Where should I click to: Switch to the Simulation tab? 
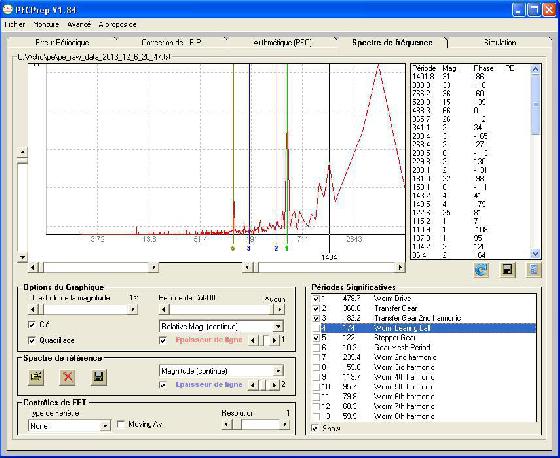[x=500, y=43]
